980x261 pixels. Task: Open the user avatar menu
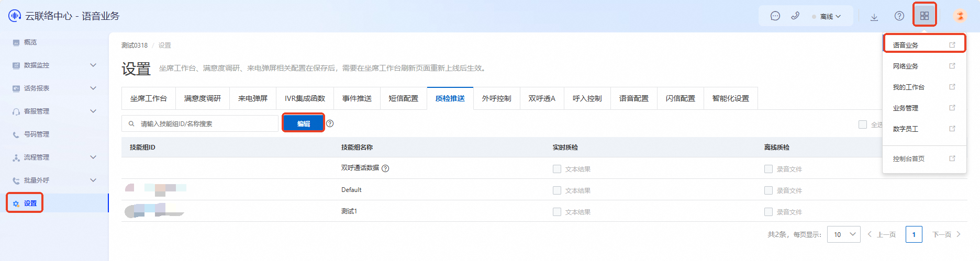coord(960,16)
